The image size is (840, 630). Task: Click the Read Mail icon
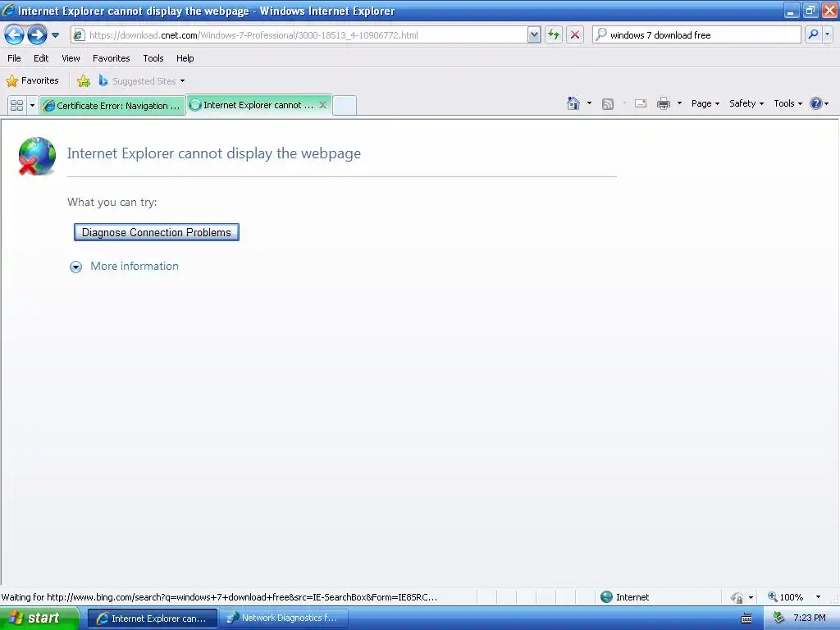point(641,103)
